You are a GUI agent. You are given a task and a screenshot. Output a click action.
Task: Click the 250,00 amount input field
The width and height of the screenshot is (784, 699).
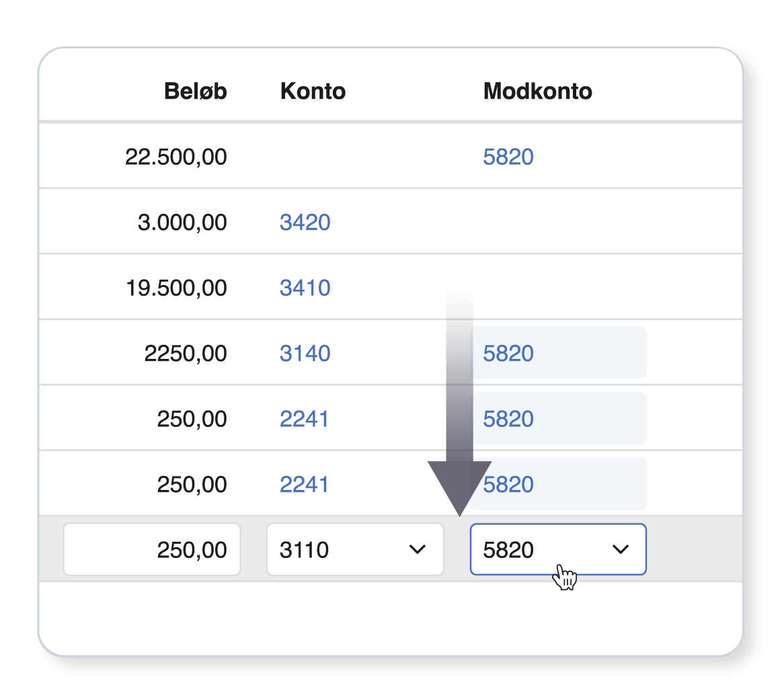click(x=152, y=550)
